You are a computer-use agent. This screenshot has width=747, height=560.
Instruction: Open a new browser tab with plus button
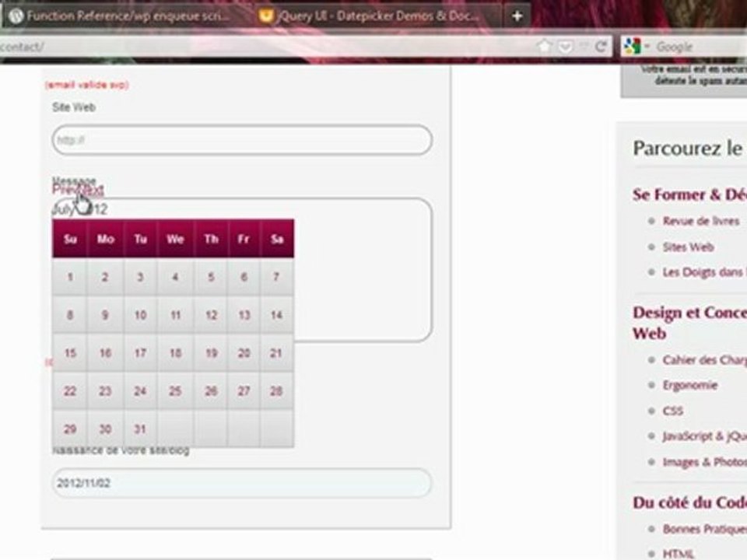point(517,16)
